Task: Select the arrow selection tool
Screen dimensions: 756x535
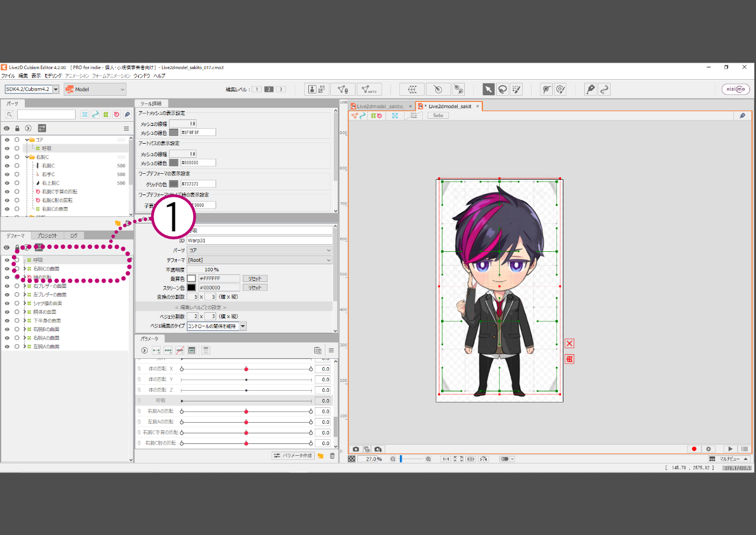Action: point(488,89)
